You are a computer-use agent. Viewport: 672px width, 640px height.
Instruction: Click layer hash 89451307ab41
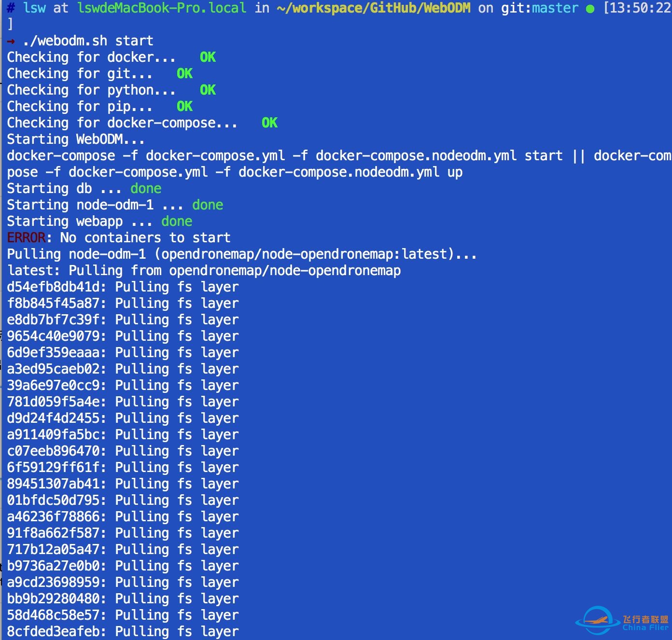pyautogui.click(x=53, y=484)
